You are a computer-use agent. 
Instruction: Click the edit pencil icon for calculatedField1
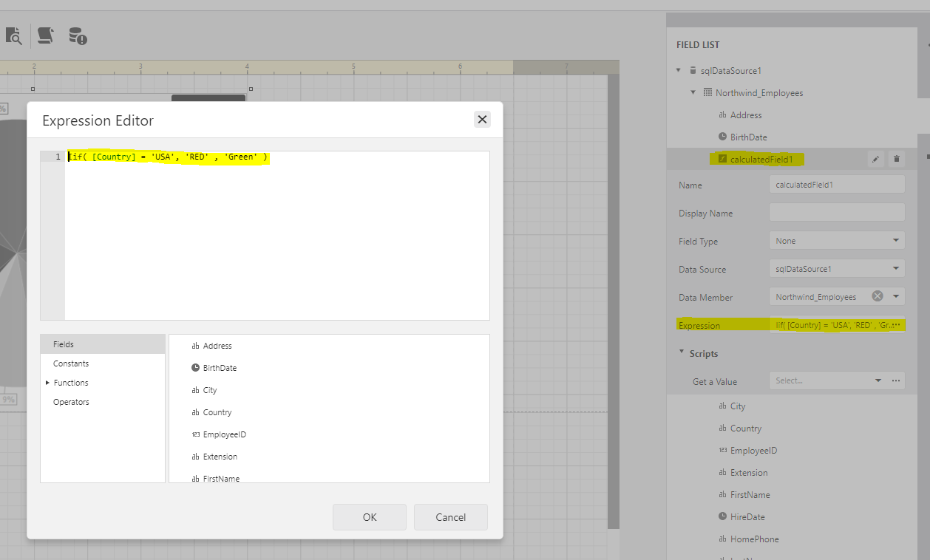click(x=875, y=159)
